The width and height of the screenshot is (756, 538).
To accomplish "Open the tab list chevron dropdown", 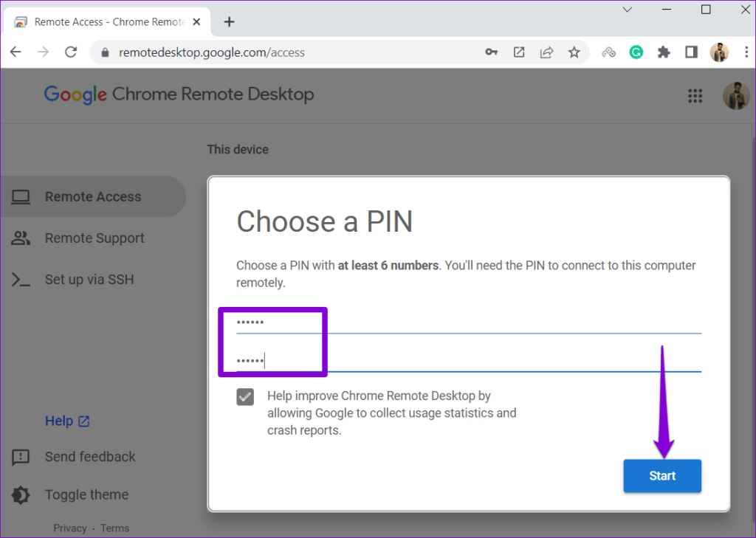I will [627, 10].
